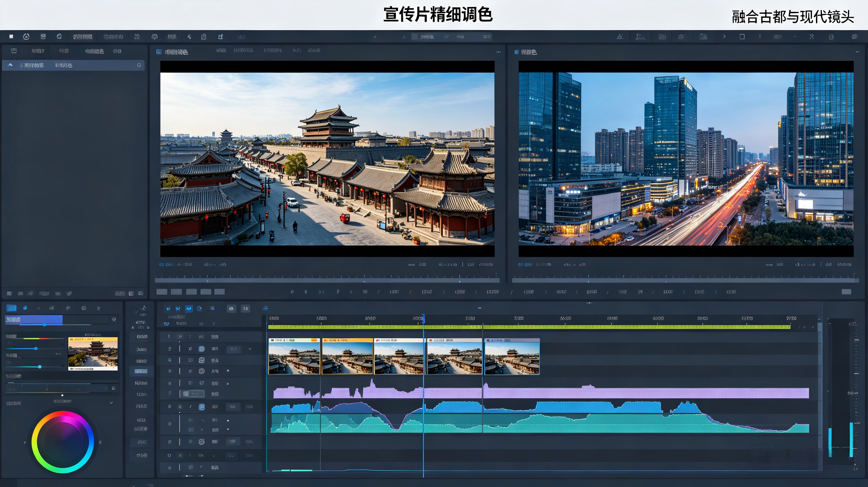Click the cylinder-shaped icon at top right
Screen dimensions: 868x487
[831, 37]
